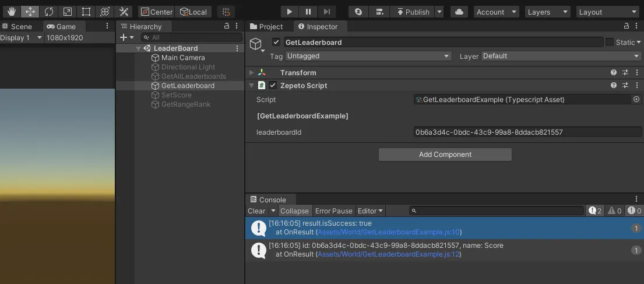
Task: Edit the GetLeaderboard name field
Action: 444,42
